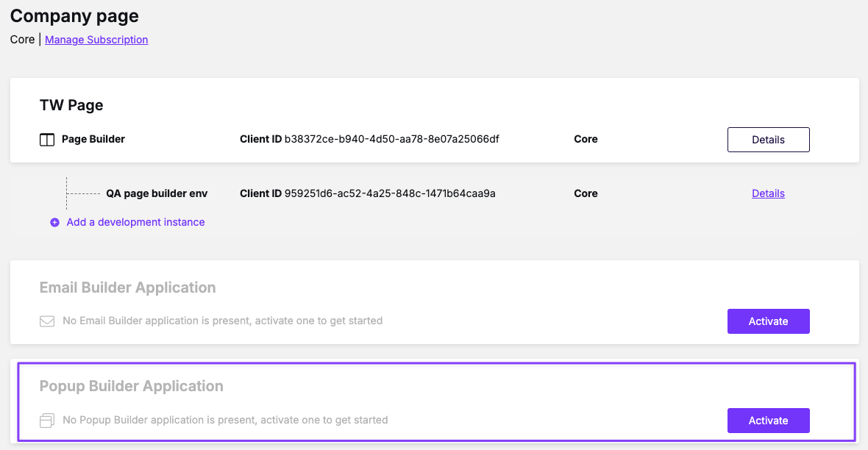Click the Popup Builder stacked windows icon
The image size is (868, 450).
pyautogui.click(x=47, y=421)
